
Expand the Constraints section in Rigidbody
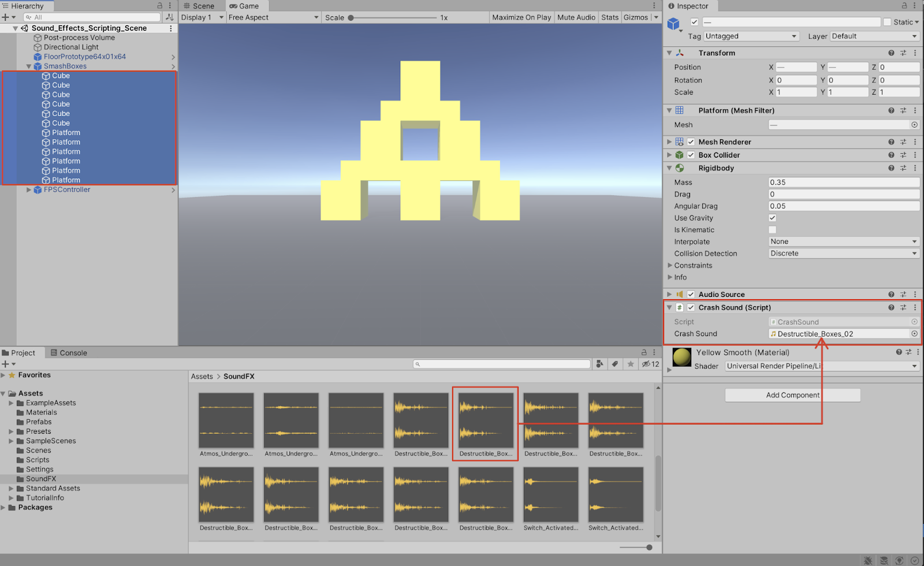[670, 266]
